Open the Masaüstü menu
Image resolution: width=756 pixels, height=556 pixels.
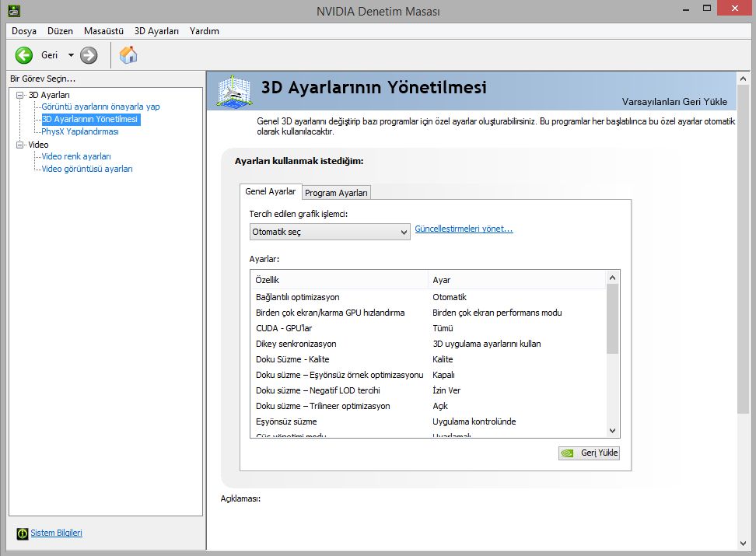coord(103,31)
